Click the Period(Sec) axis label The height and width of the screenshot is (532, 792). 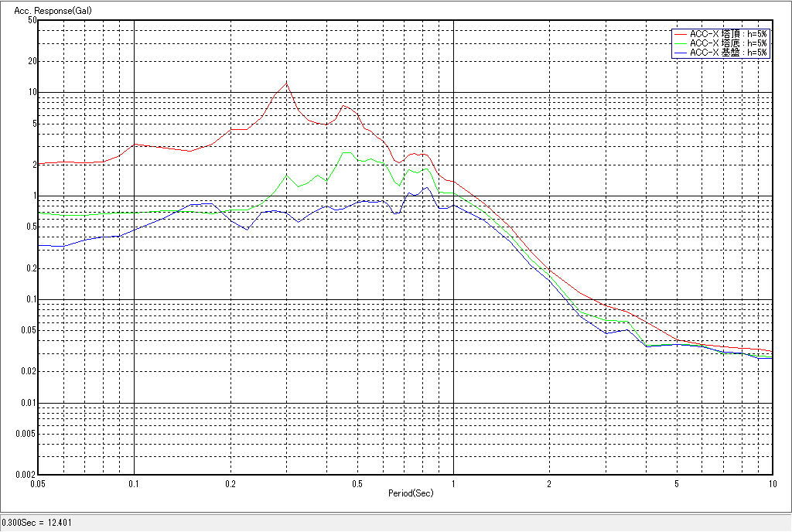[410, 493]
